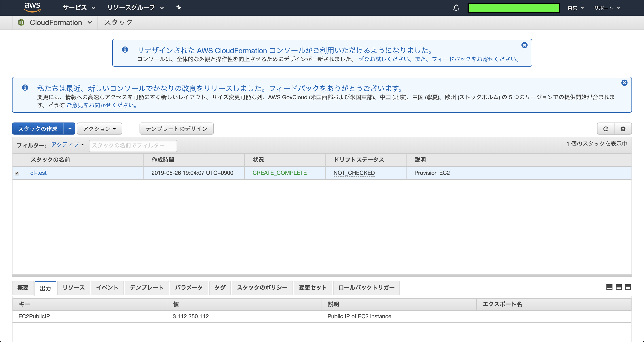Open the アクション dropdown
This screenshot has height=342, width=644.
(x=99, y=129)
